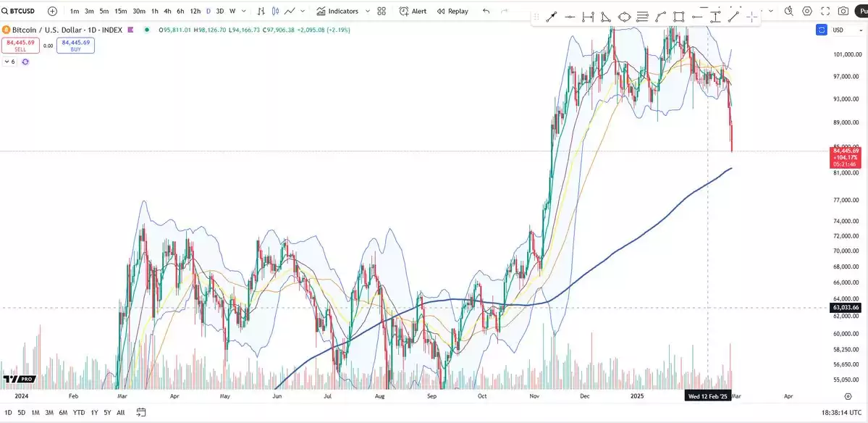This screenshot has width=868, height=423.
Task: Expand the collapsed 6 indicators legend
Action: tap(9, 62)
